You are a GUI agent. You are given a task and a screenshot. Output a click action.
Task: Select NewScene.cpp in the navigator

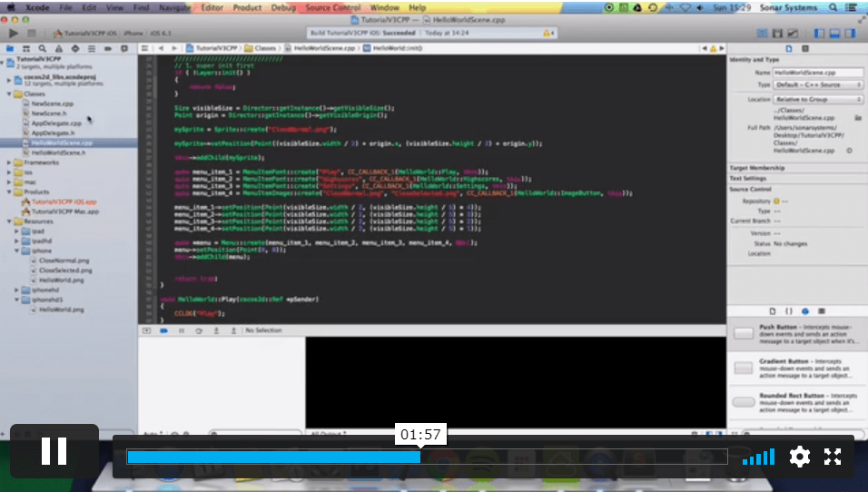[52, 104]
